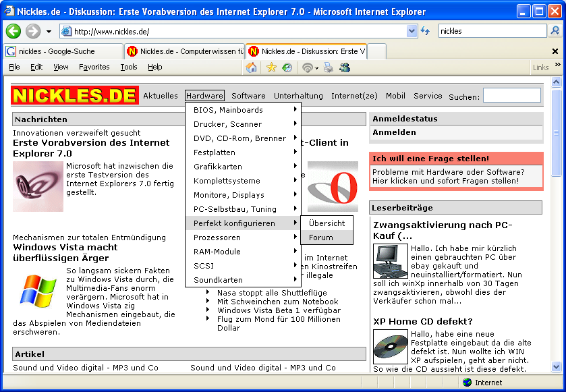Open Favorites Center star icon
The image size is (566, 392).
[271, 67]
